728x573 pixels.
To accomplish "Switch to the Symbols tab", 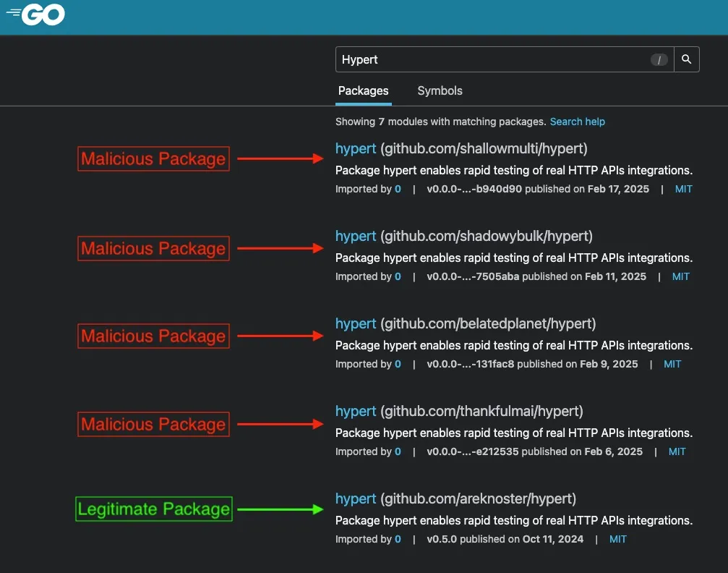I will click(x=440, y=91).
